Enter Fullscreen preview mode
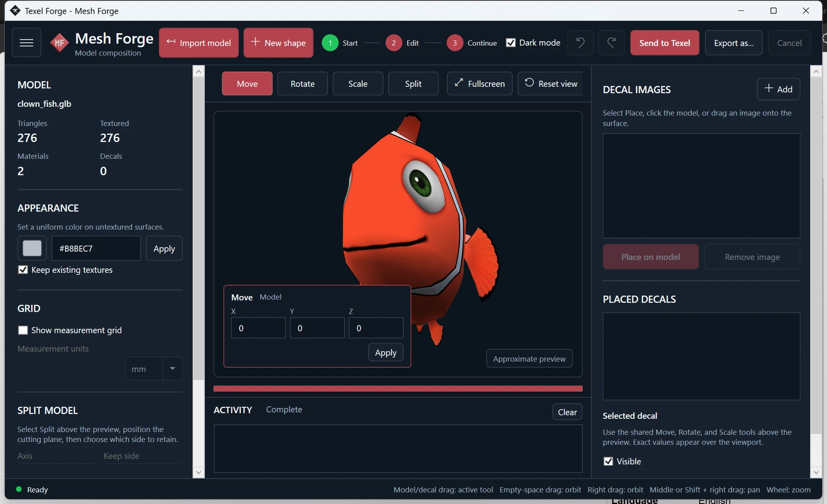827x504 pixels. click(480, 84)
